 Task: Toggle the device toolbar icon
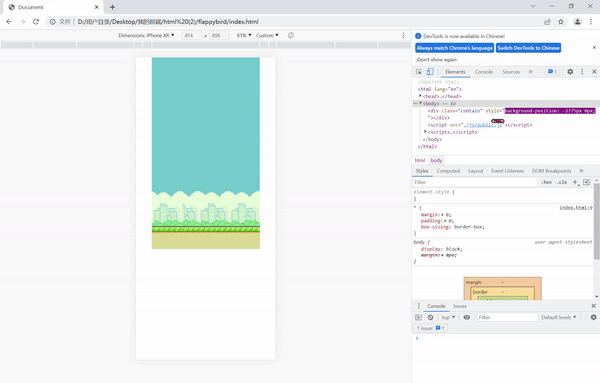[x=430, y=72]
